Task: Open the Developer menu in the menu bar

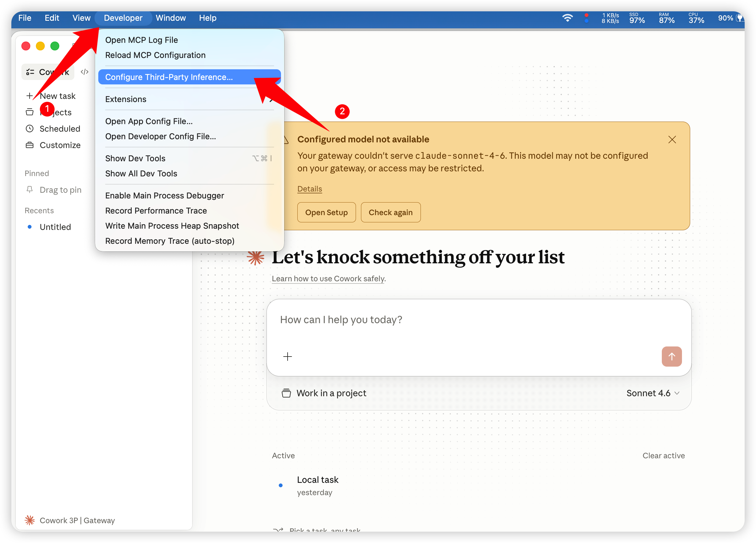Action: click(x=123, y=18)
